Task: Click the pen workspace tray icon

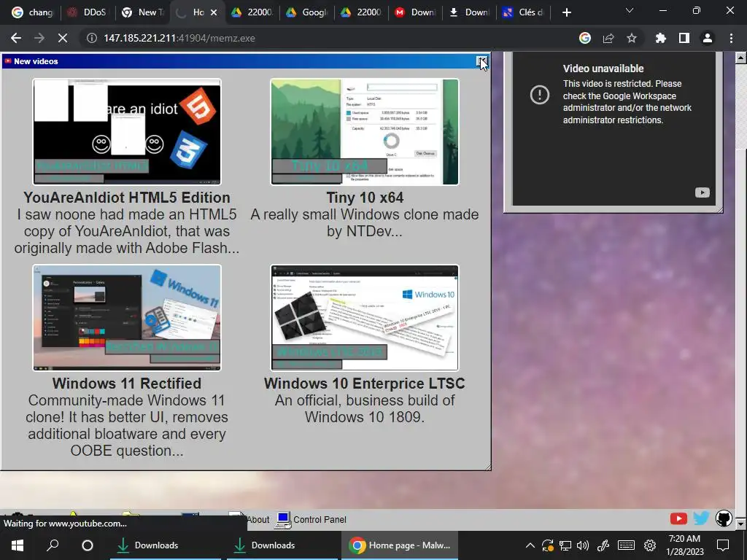Action: click(603, 545)
